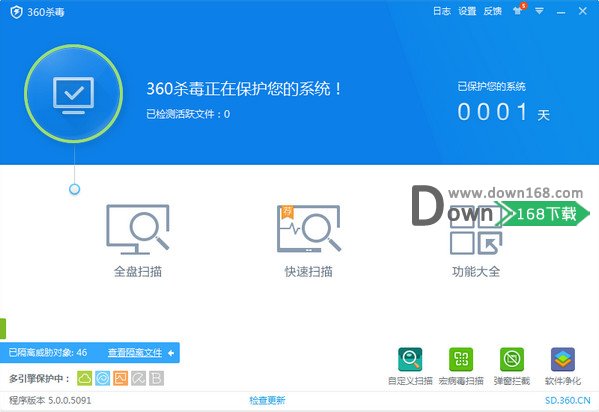Click the green tab on left edge
599x412 pixels.
pyautogui.click(x=3, y=328)
